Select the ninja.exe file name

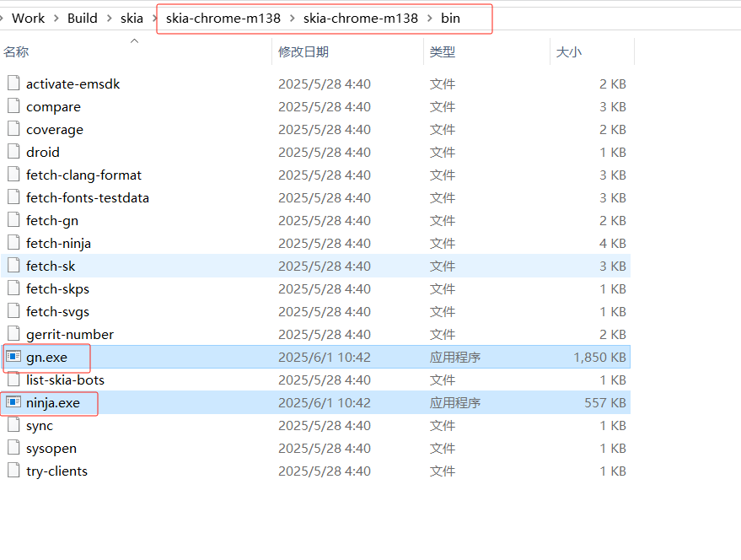pyautogui.click(x=53, y=403)
